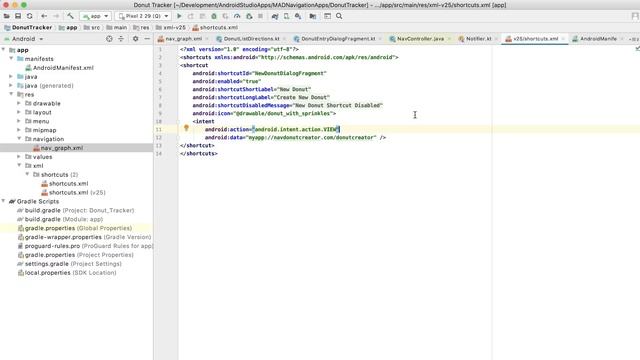This screenshot has height=360, width=640.
Task: Show hidden tabs with the overflow arrow
Action: pyautogui.click(x=634, y=39)
